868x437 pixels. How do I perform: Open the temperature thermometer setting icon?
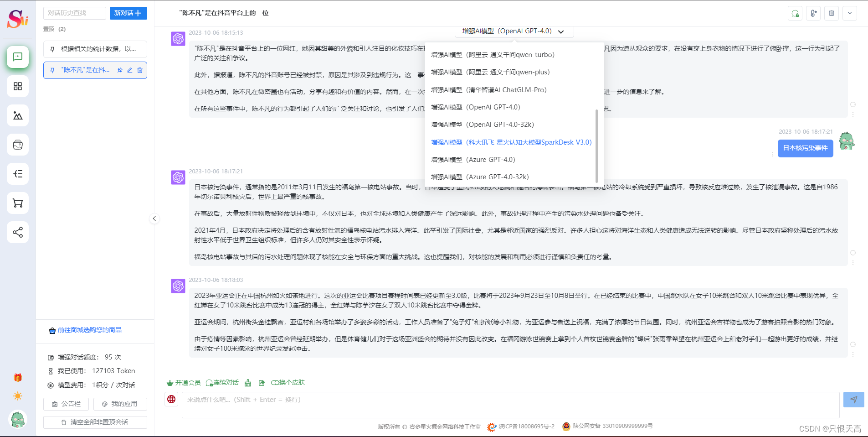pyautogui.click(x=813, y=13)
